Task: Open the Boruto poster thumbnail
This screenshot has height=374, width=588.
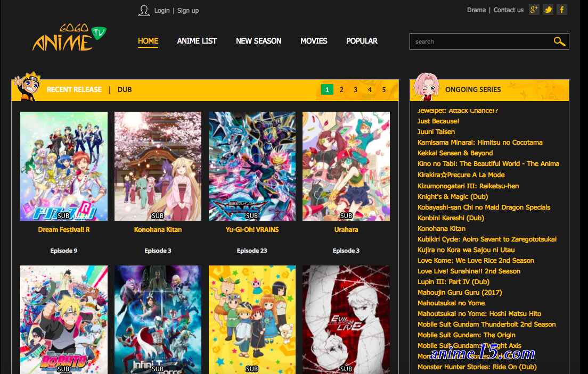Action: tap(64, 320)
